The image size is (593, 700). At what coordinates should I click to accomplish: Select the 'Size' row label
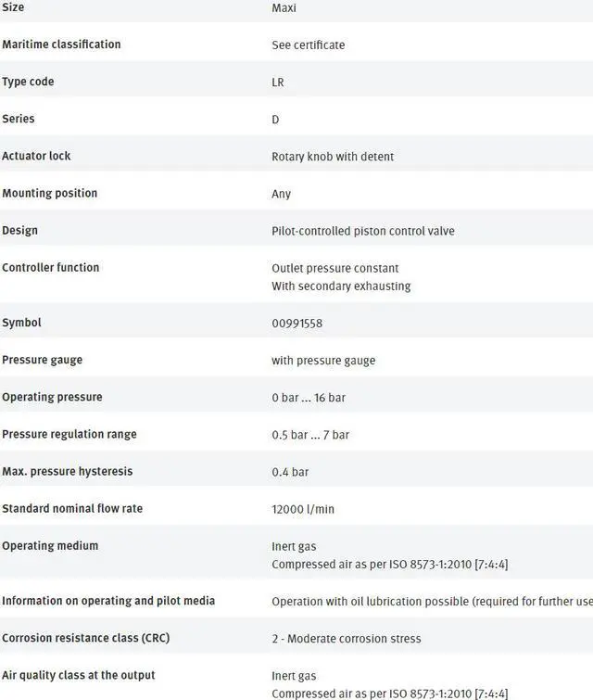14,7
